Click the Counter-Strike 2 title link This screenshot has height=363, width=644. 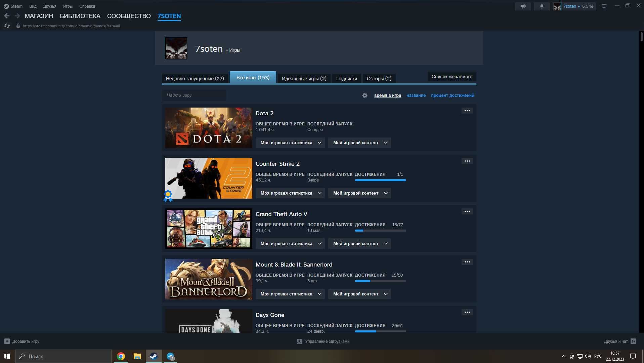point(277,164)
